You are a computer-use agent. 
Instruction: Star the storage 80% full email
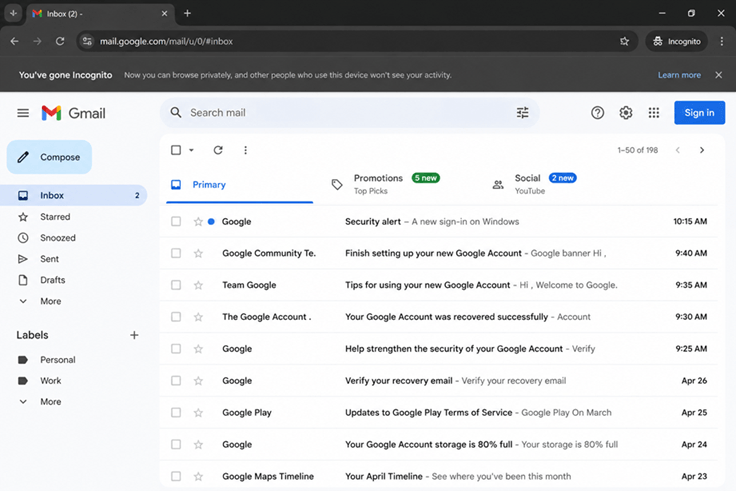tap(198, 445)
